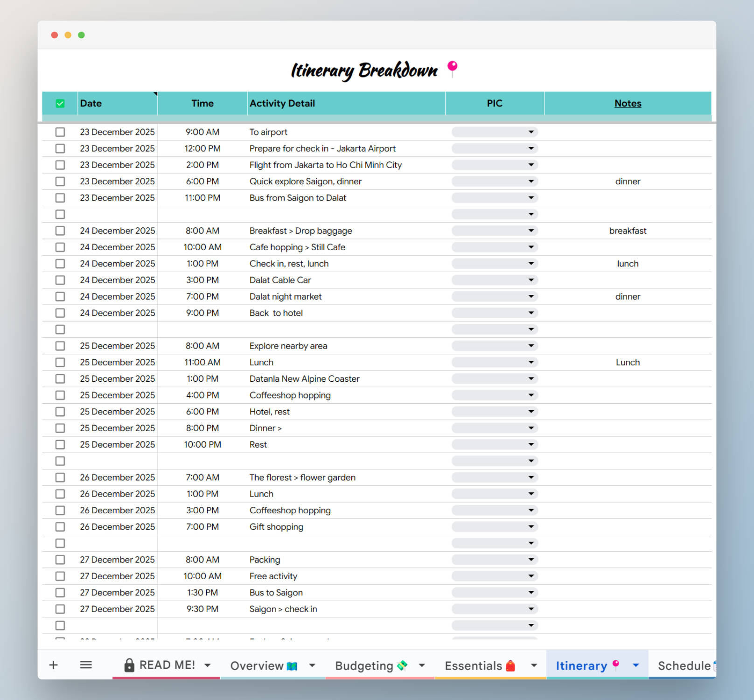Screen dimensions: 754x700
Task: Select the 'Prepare for check in - Jakarta Airport' cell
Action: point(346,148)
